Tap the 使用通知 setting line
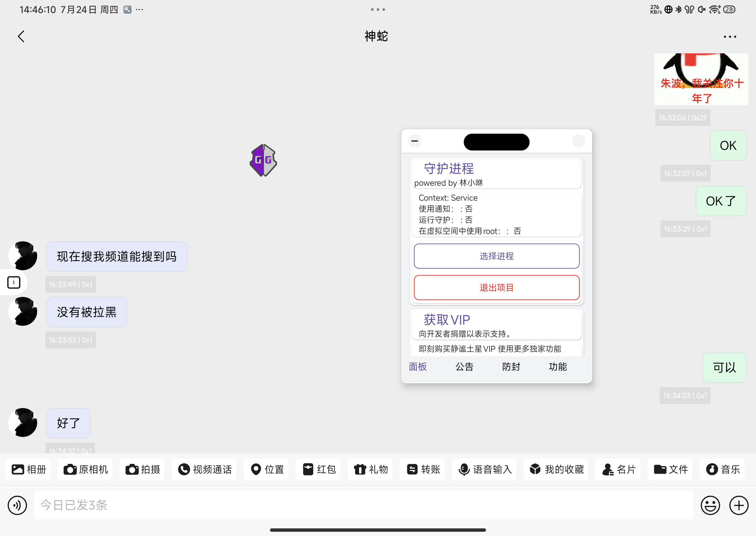This screenshot has height=536, width=756. click(x=445, y=209)
